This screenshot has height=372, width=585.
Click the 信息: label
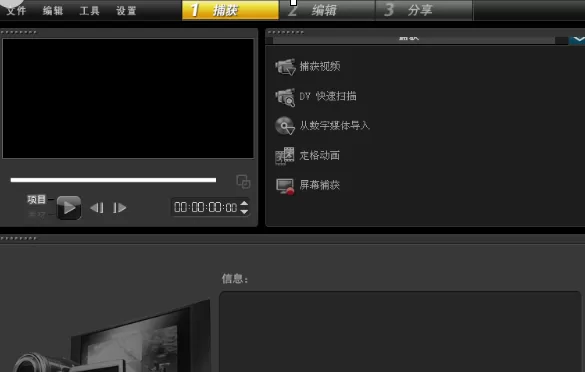235,278
